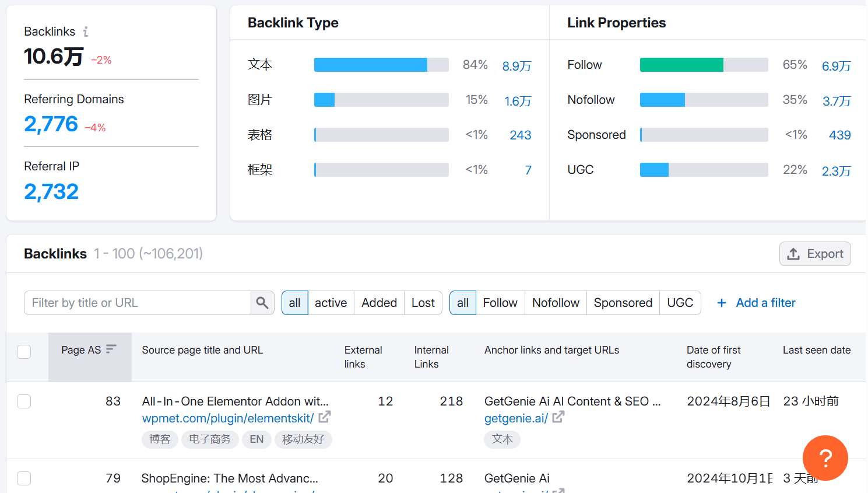Check the row checkbox for ShopEngine
The image size is (868, 493).
tap(24, 478)
